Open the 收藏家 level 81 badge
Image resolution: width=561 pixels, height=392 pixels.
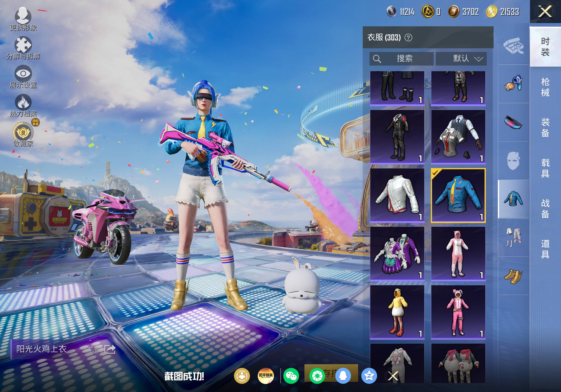(x=23, y=132)
